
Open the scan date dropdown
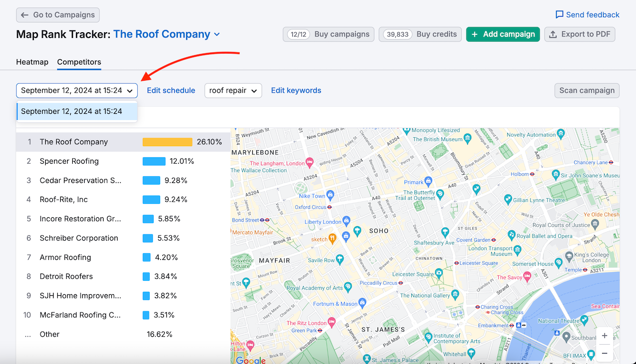(77, 90)
